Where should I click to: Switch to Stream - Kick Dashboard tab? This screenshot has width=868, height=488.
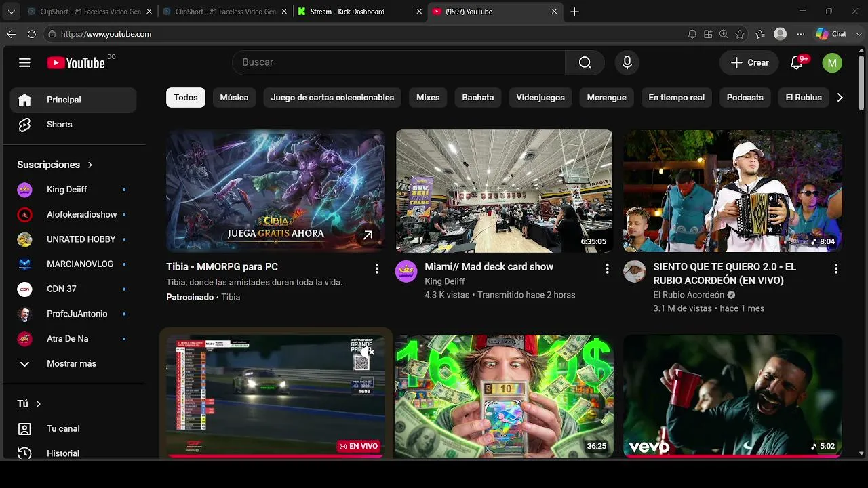click(x=360, y=12)
